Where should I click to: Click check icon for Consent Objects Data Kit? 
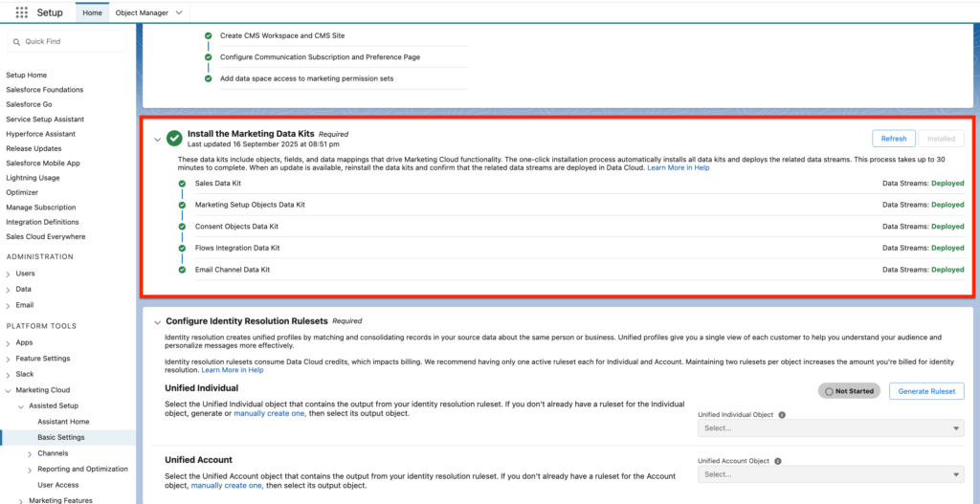pyautogui.click(x=182, y=227)
